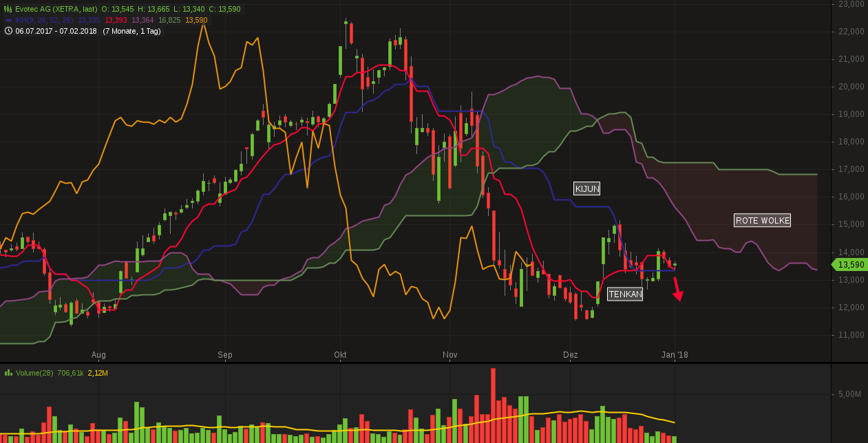Click the 22,000 price axis label
Screen dimensions: 868x443
tap(851, 32)
